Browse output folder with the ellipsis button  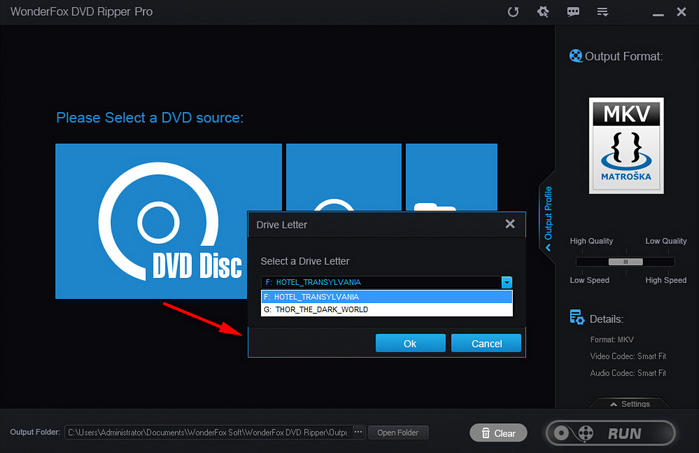(x=358, y=432)
